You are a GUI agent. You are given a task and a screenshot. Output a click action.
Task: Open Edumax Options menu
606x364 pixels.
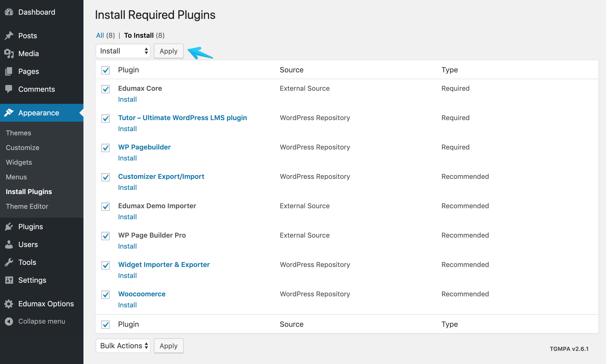[42, 304]
